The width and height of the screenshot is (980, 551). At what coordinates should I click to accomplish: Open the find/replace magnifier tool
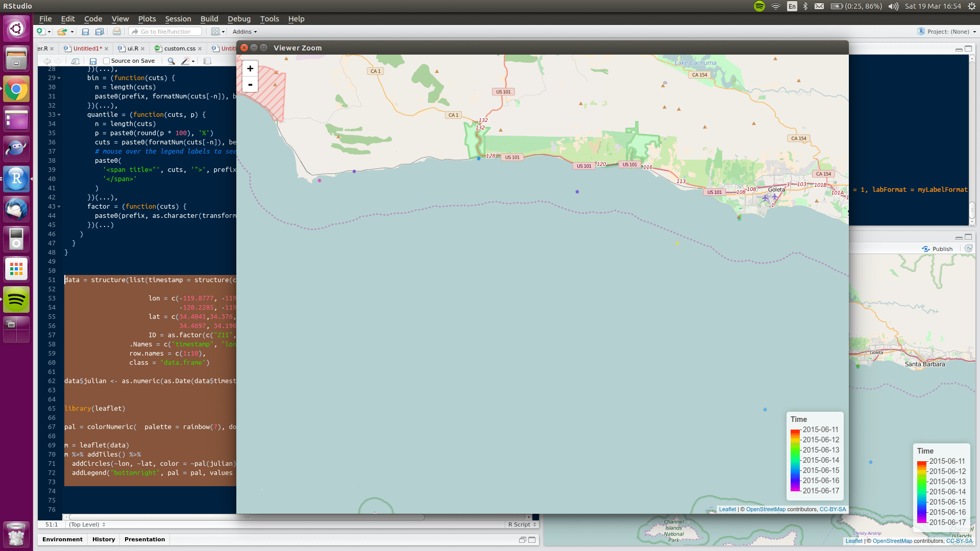pos(171,61)
